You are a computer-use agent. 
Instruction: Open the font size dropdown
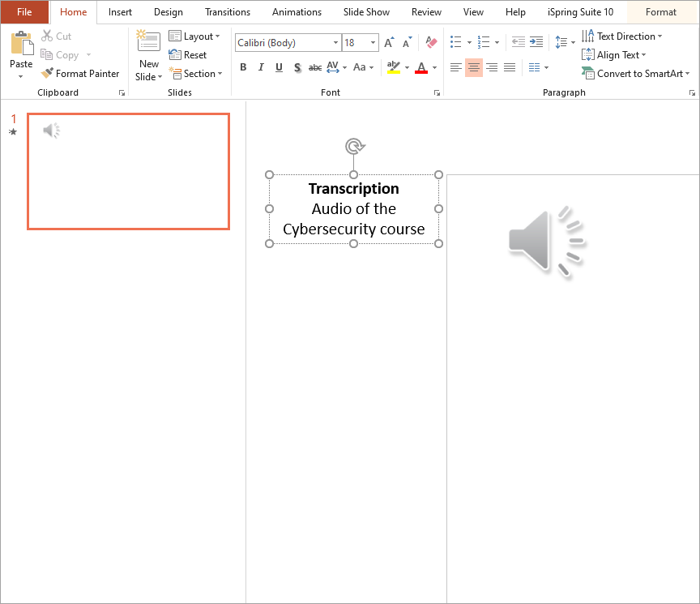(x=373, y=41)
